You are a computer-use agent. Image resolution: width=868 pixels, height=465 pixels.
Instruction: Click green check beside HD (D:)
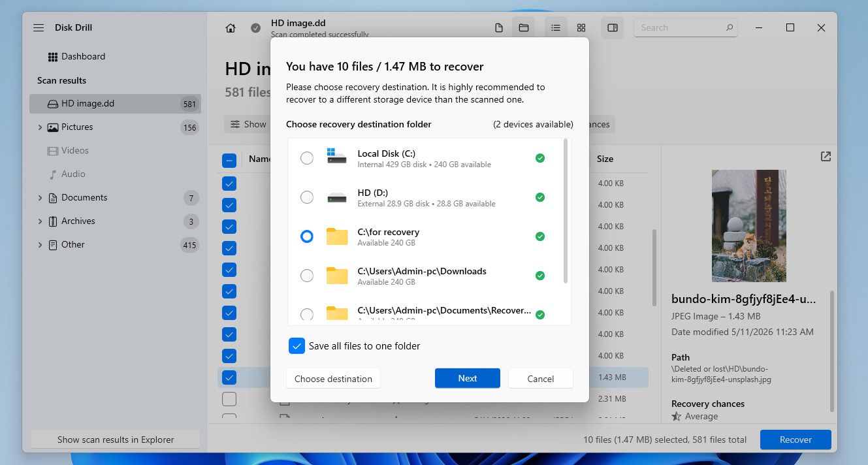click(540, 197)
